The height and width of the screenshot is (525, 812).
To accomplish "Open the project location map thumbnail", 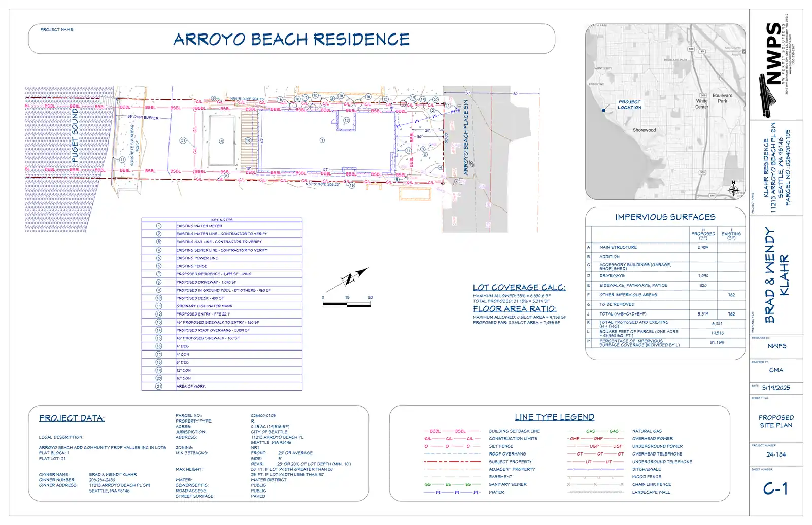I will point(665,112).
